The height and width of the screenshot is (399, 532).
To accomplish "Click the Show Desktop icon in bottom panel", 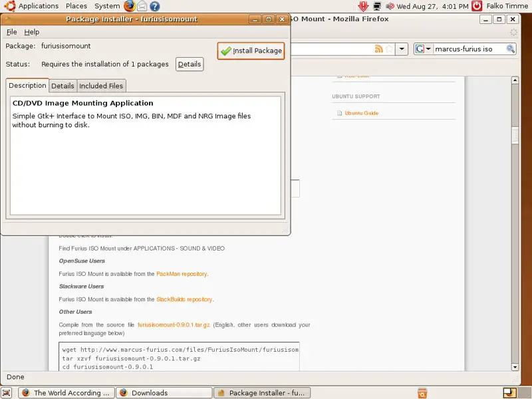I will (x=7, y=392).
